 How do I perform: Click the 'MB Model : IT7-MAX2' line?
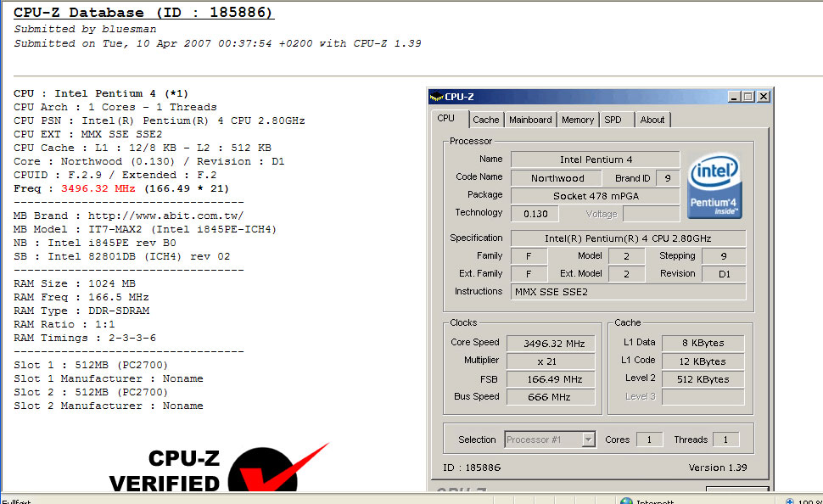click(x=145, y=229)
